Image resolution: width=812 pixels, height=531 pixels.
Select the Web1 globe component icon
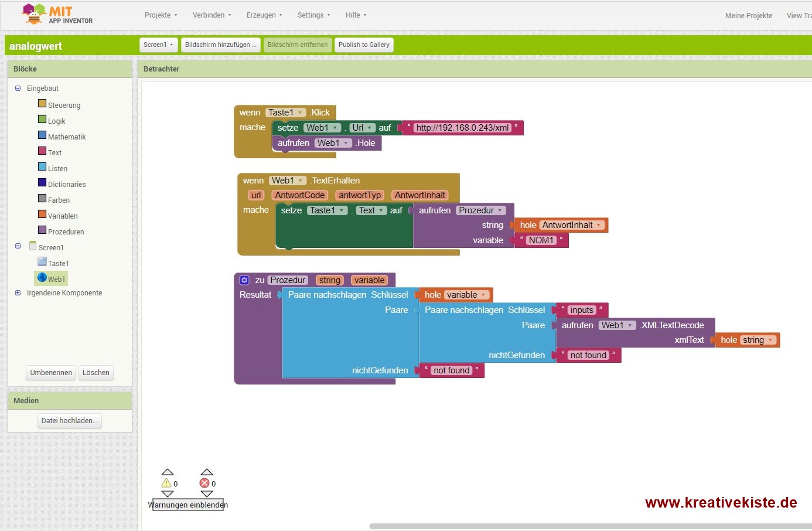pos(42,278)
